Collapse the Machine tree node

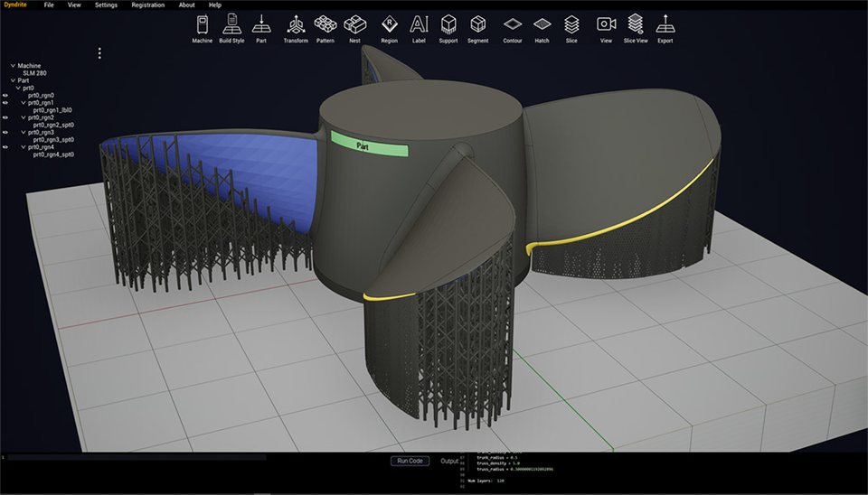pos(13,65)
